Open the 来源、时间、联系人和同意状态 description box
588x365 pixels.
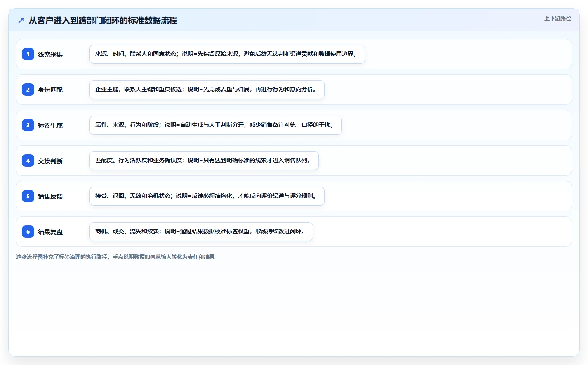(x=227, y=54)
